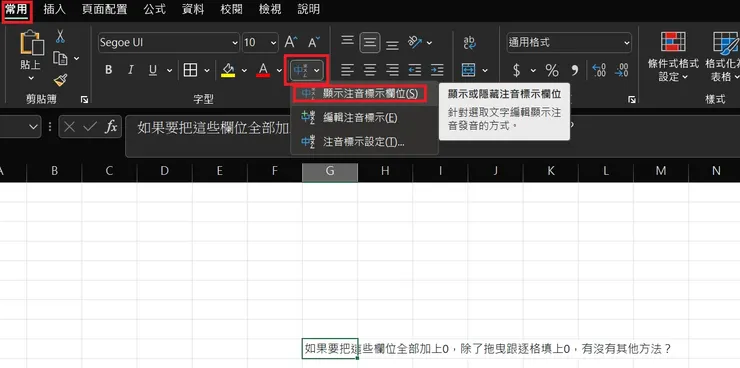Expand the font color palette arrow
Viewport: 740px width, 368px height.
click(279, 71)
